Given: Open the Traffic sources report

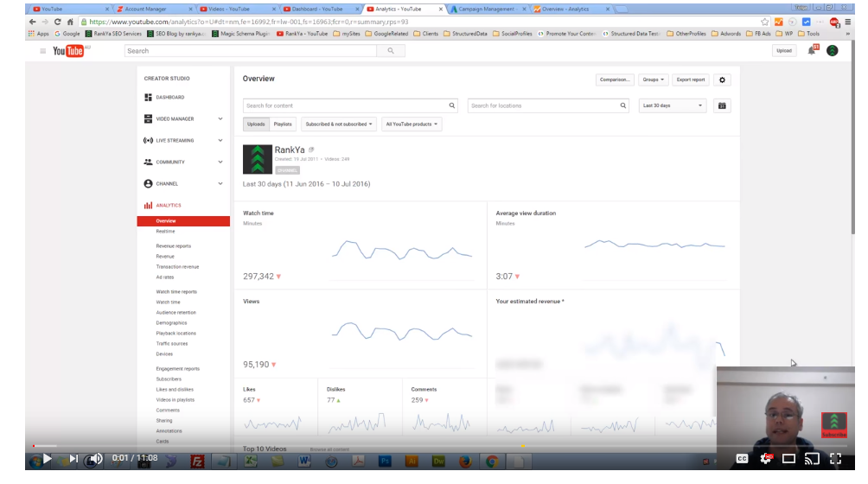Looking at the screenshot, I should click(x=172, y=343).
